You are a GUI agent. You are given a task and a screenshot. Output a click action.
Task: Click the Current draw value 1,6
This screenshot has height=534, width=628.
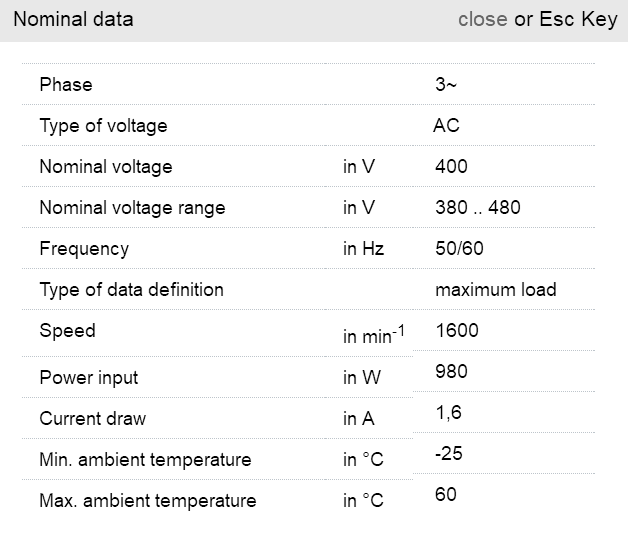click(448, 412)
